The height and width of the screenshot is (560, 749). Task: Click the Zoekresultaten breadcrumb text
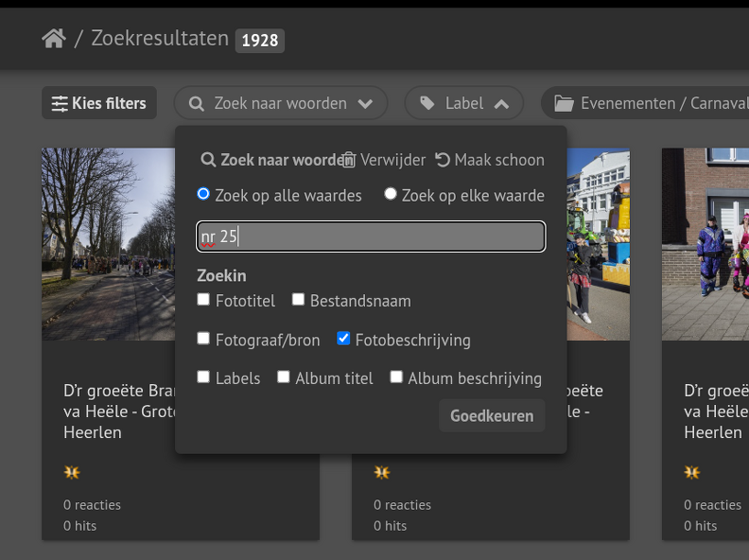tap(160, 39)
